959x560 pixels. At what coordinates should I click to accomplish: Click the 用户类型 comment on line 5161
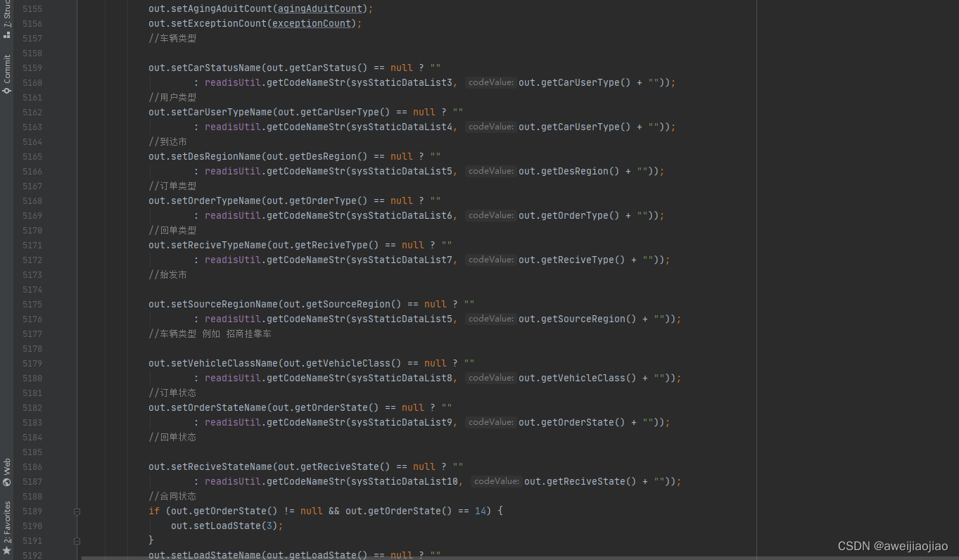click(172, 98)
